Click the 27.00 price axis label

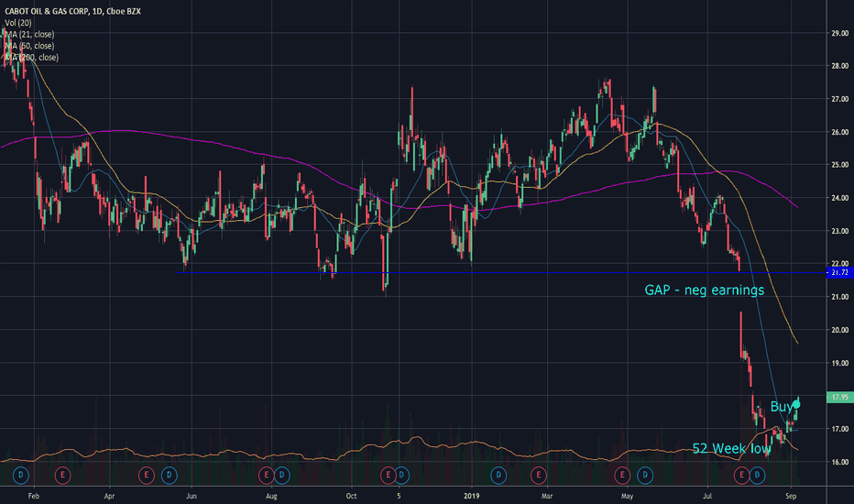click(839, 99)
